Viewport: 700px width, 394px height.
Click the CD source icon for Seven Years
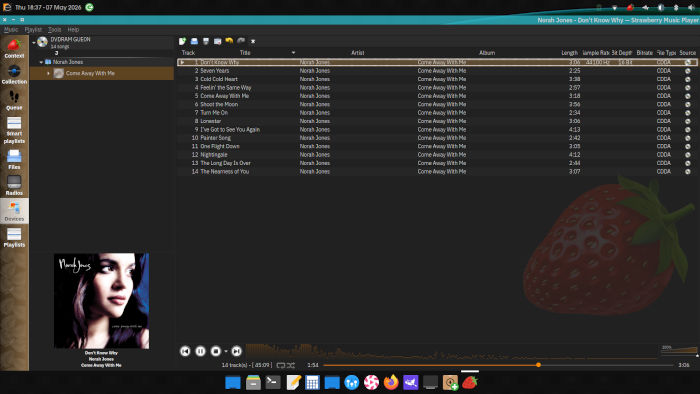(x=688, y=71)
